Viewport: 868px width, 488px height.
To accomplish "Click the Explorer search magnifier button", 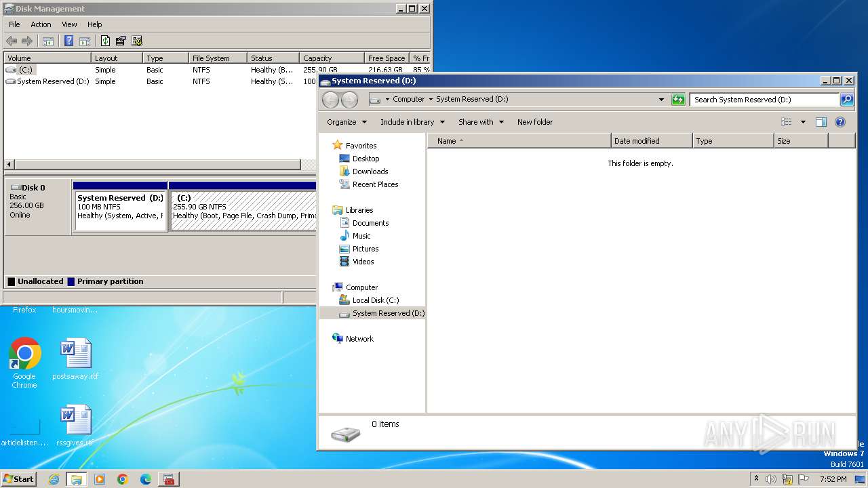I will [x=847, y=100].
